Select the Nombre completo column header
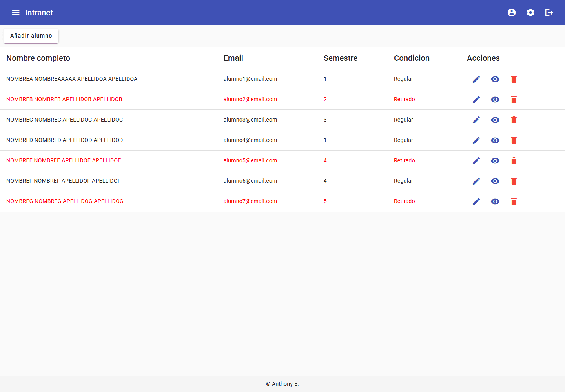Viewport: 565px width, 392px height. pyautogui.click(x=38, y=58)
